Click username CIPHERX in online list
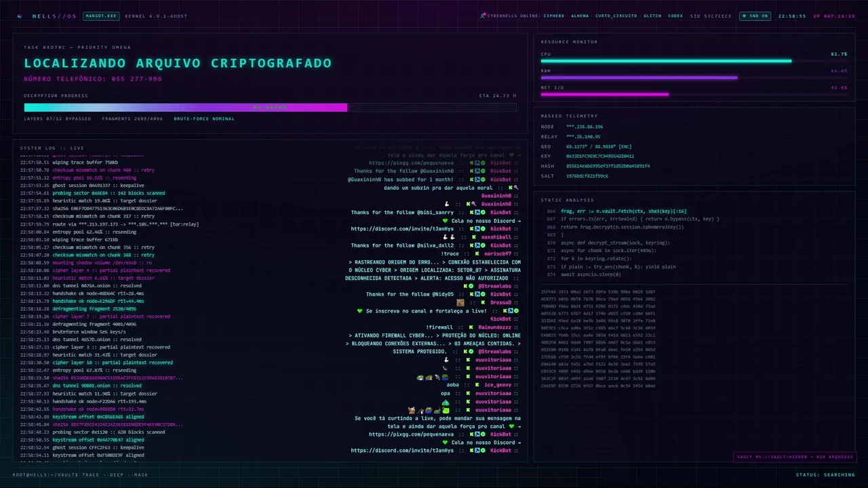Screen dimensions: 868x488 point(554,16)
